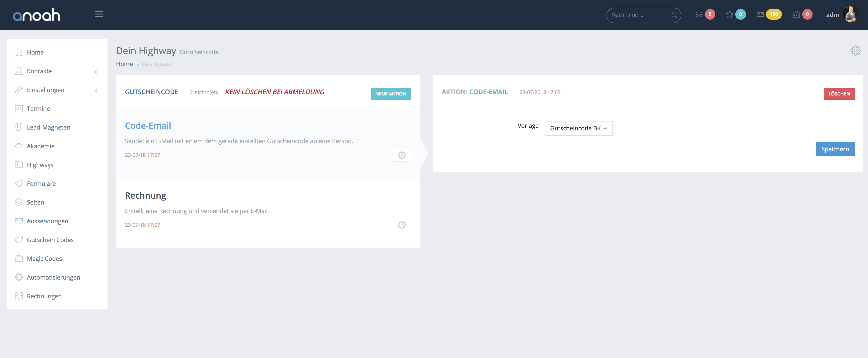The width and height of the screenshot is (868, 358).
Task: Focus the Nachname search field
Action: [644, 15]
